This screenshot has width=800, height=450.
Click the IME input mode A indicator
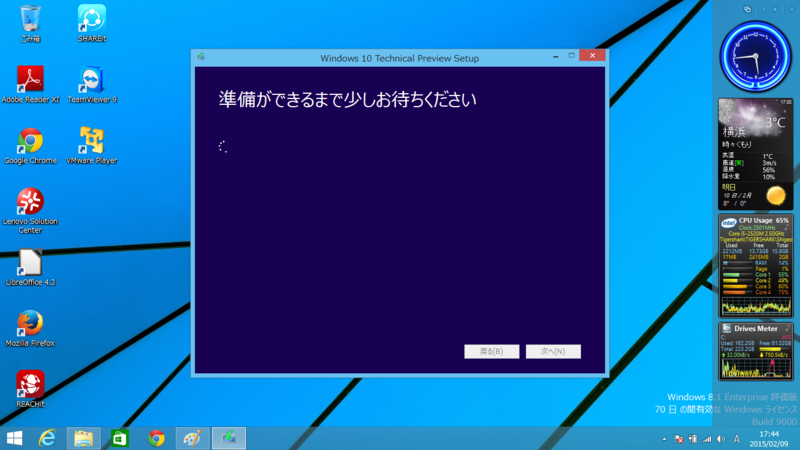(x=737, y=439)
